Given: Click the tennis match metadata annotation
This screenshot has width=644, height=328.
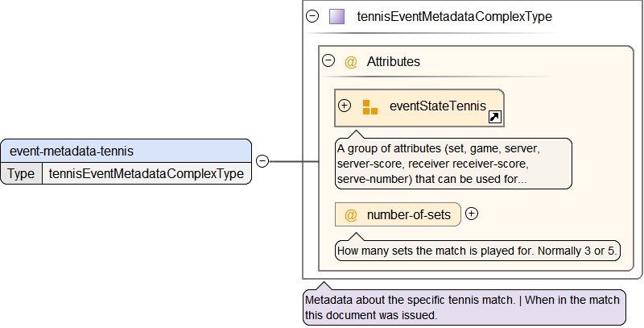Looking at the screenshot, I should coord(463,307).
